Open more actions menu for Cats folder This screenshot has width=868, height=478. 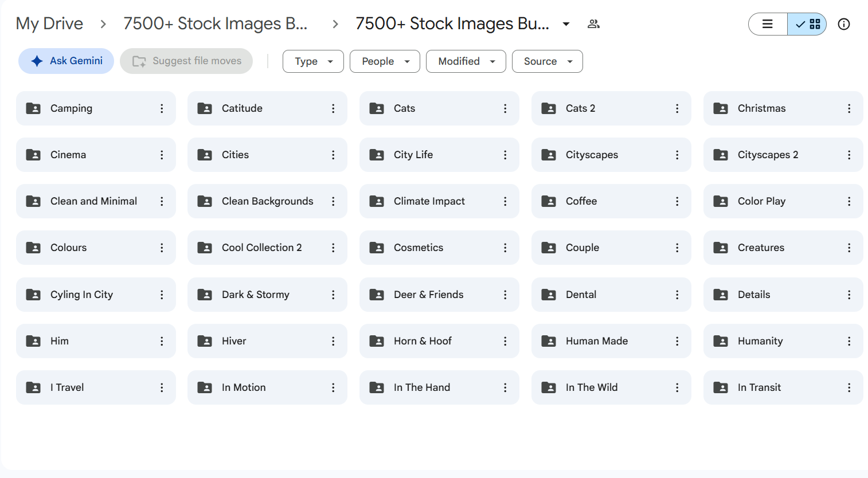tap(505, 108)
